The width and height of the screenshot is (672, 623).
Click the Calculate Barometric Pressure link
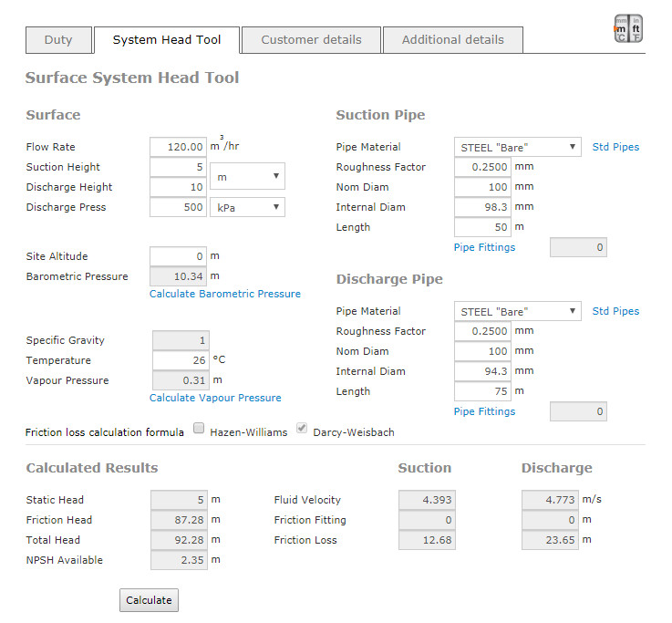(224, 294)
